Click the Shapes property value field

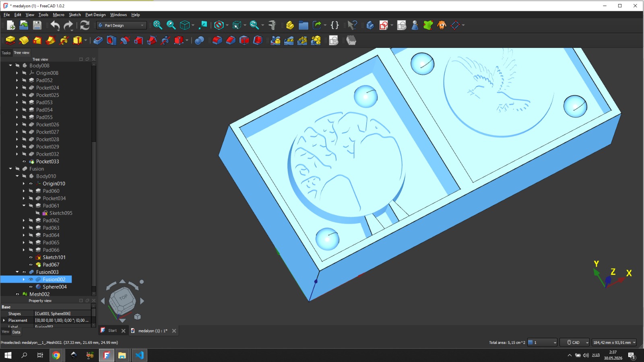[62, 314]
